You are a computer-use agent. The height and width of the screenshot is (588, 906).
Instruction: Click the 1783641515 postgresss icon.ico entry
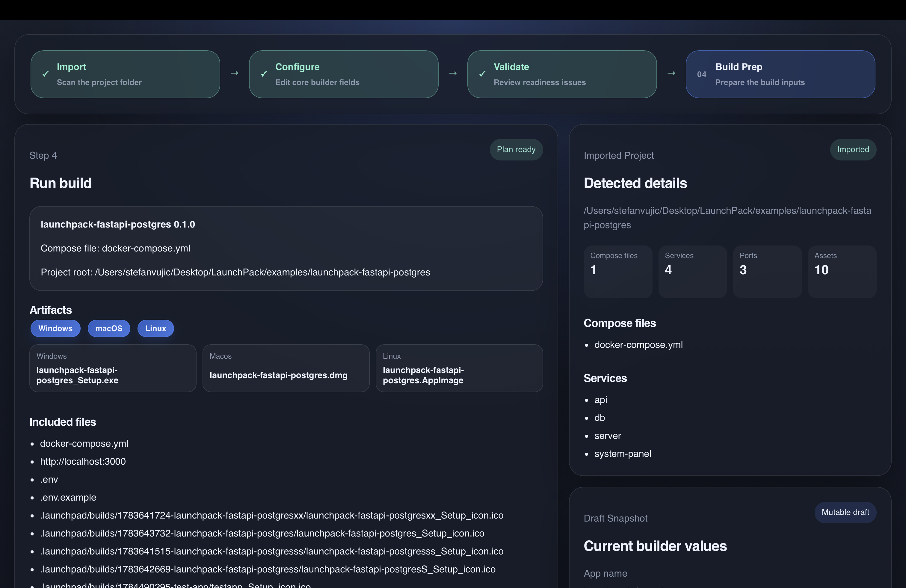[x=272, y=551]
